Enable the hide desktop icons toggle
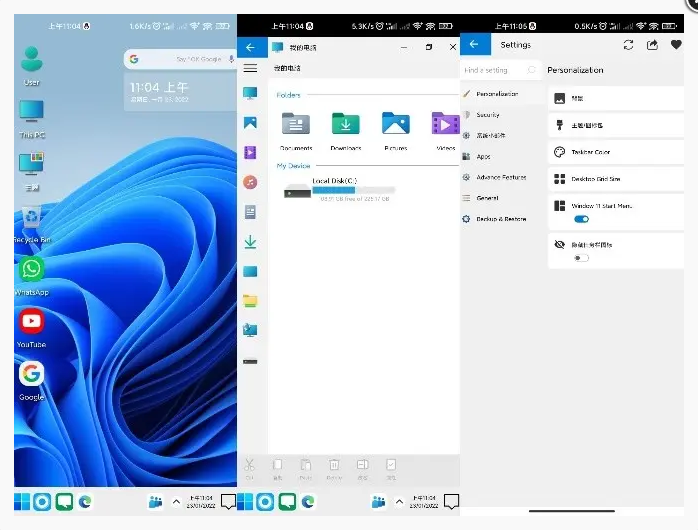This screenshot has width=698, height=530. (x=581, y=258)
